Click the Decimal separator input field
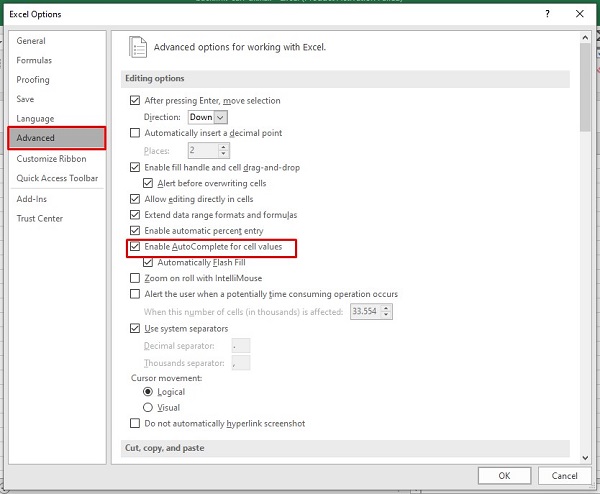Viewport: 600px width, 494px height. [x=240, y=346]
